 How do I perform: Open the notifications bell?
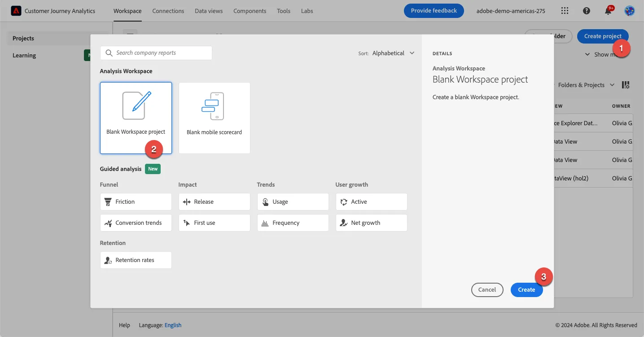(608, 11)
